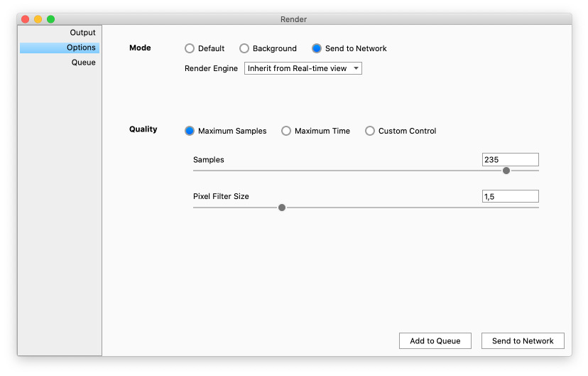588x376 pixels.
Task: Click the Render window title bar
Action: click(x=294, y=19)
